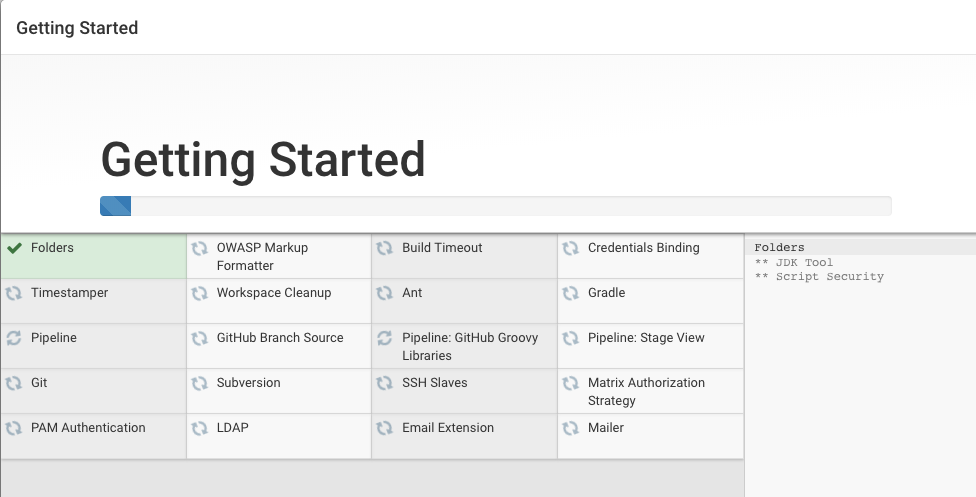Click the refresh icon next to Timestamper
Screen dimensions: 976x497
click(14, 293)
